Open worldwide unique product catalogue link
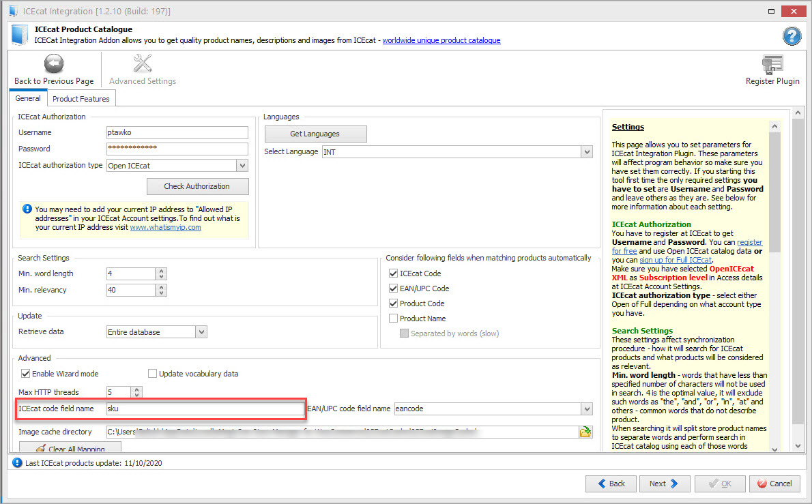 coord(441,40)
